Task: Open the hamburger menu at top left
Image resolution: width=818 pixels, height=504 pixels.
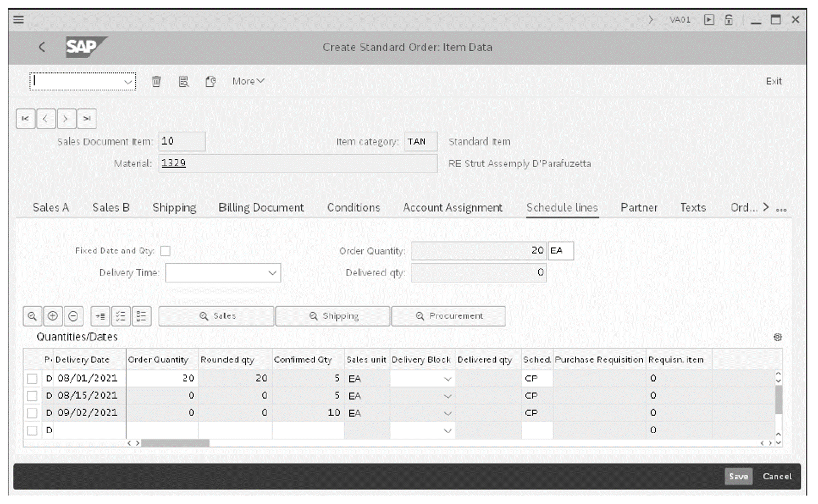Action: (x=18, y=19)
